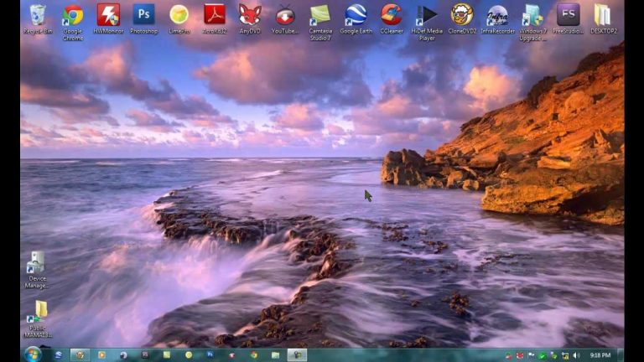The height and width of the screenshot is (362, 644).
Task: Select the Public MAMA13 network folder shortcut
Action: tap(38, 319)
